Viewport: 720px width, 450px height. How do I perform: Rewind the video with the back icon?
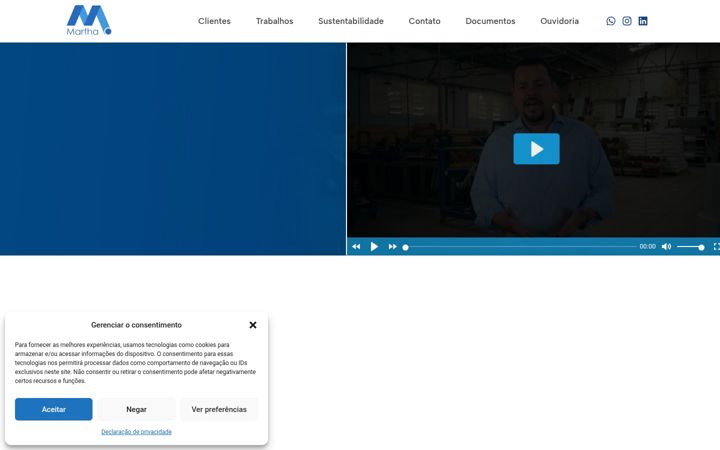pos(356,247)
